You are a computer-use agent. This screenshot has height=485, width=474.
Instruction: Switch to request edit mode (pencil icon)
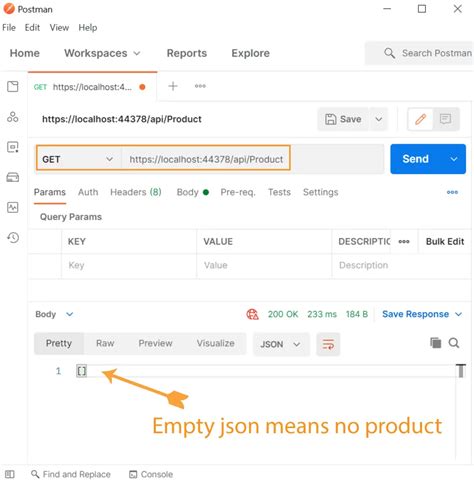421,119
